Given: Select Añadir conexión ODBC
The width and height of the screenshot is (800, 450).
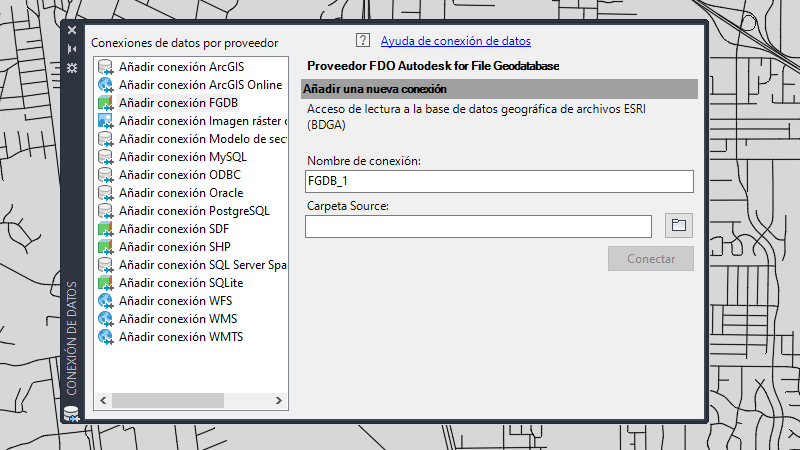Looking at the screenshot, I should (x=180, y=175).
